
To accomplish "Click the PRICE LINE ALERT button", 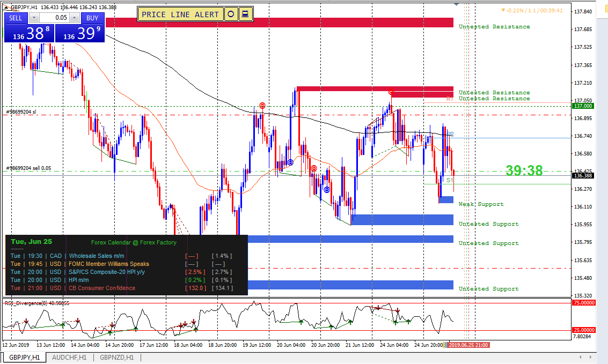I will (x=180, y=14).
